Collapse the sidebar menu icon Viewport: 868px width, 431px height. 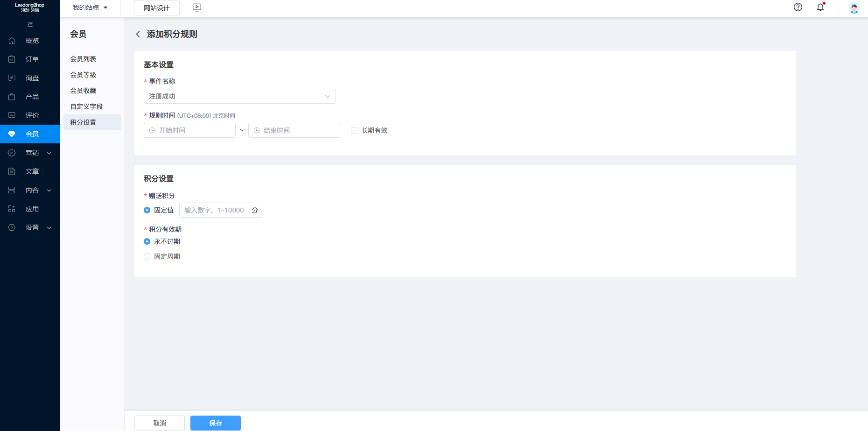[30, 24]
